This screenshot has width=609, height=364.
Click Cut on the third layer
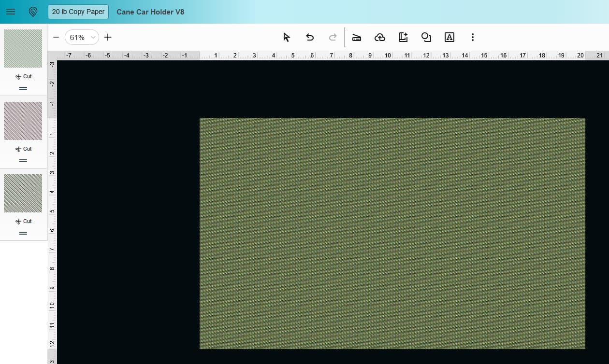pos(23,221)
